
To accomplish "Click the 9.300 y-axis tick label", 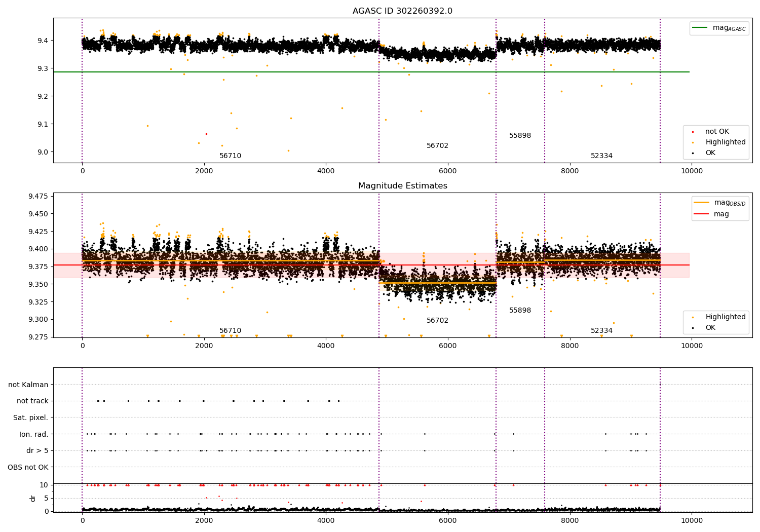I will [38, 319].
